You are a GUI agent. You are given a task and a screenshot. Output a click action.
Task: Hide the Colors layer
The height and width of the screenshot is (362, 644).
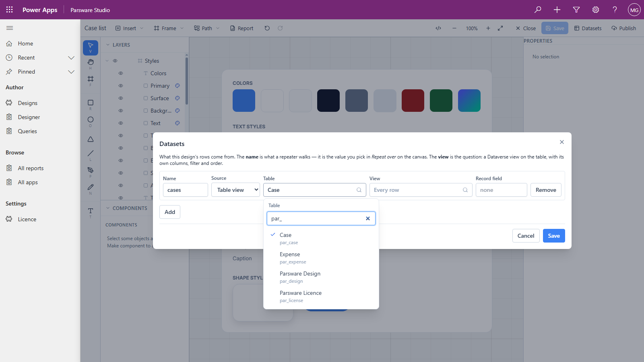(x=121, y=73)
